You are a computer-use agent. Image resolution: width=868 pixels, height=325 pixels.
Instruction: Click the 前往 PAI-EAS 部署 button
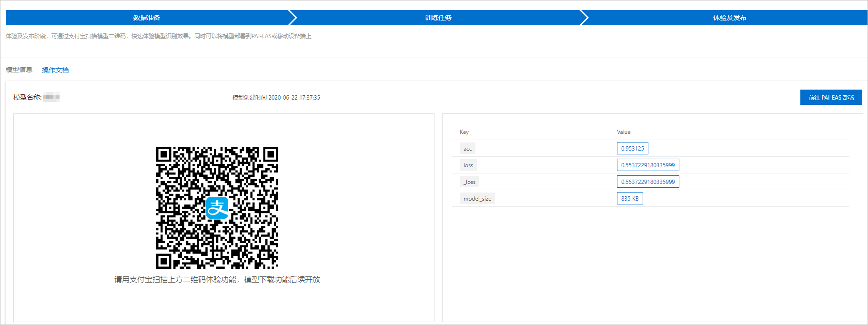(x=831, y=97)
